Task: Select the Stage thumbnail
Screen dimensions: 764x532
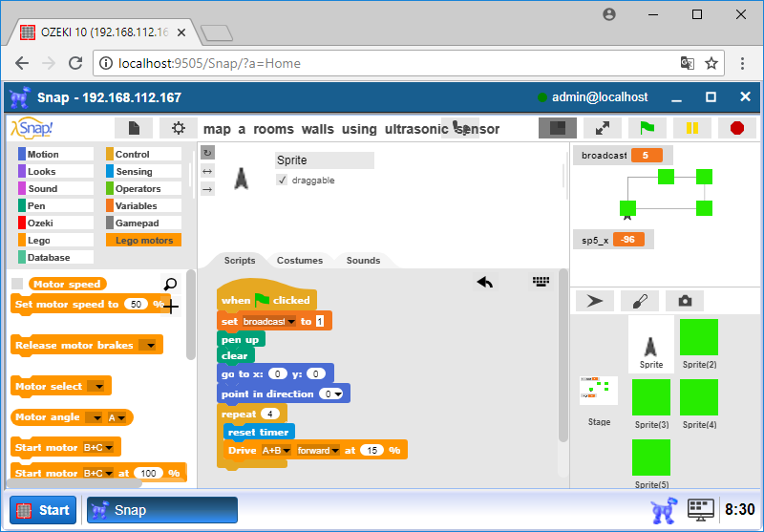Action: [x=599, y=401]
